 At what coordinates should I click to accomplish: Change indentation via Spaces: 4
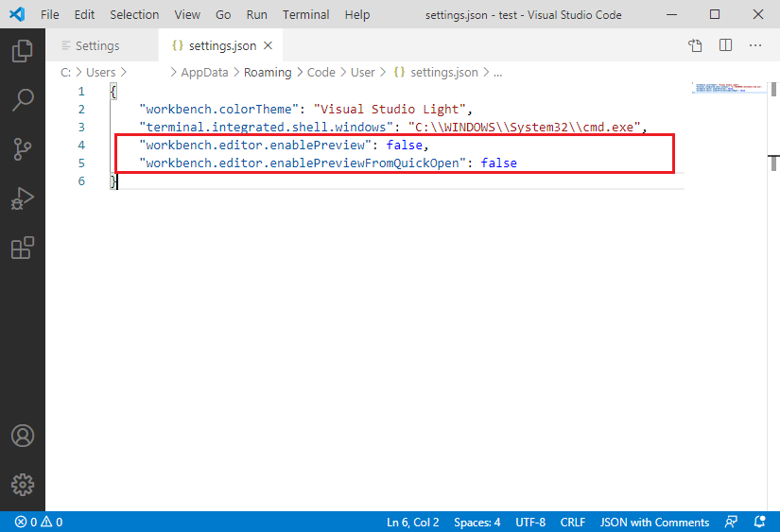click(477, 522)
